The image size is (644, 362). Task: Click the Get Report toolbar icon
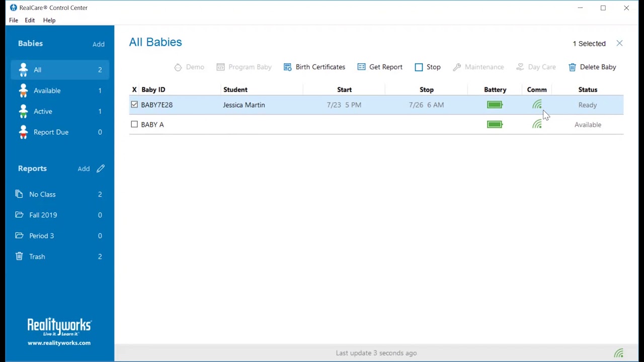[x=361, y=67]
